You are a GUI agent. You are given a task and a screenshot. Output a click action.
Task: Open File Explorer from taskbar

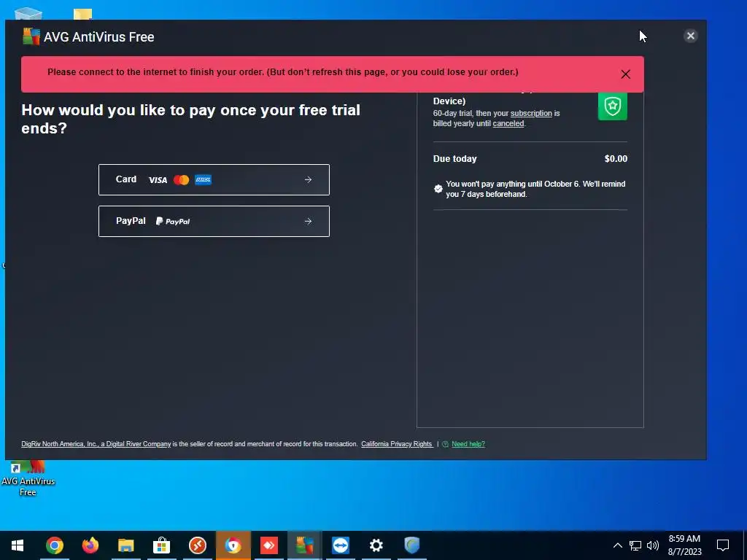(x=125, y=545)
